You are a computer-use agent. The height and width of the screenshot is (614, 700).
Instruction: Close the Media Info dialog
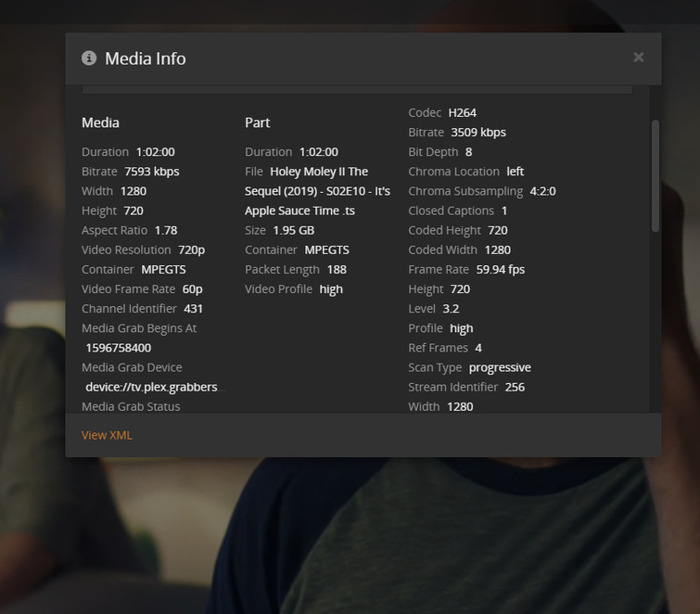[639, 58]
